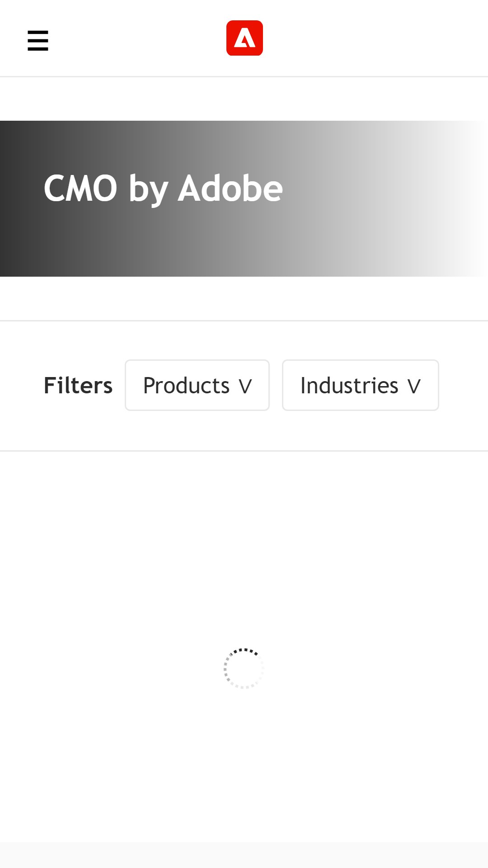Open the hamburger navigation menu
The height and width of the screenshot is (868, 488).
click(38, 40)
